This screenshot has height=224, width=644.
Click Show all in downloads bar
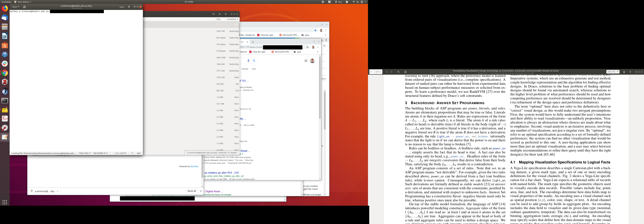click(x=192, y=191)
